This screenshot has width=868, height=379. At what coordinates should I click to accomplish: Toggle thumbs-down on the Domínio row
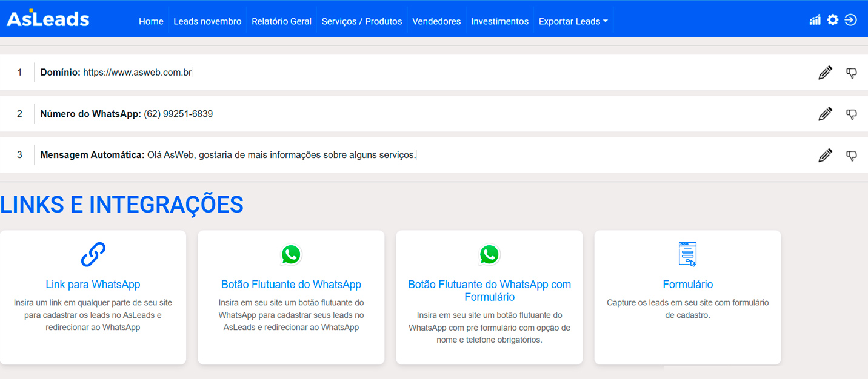click(x=852, y=73)
